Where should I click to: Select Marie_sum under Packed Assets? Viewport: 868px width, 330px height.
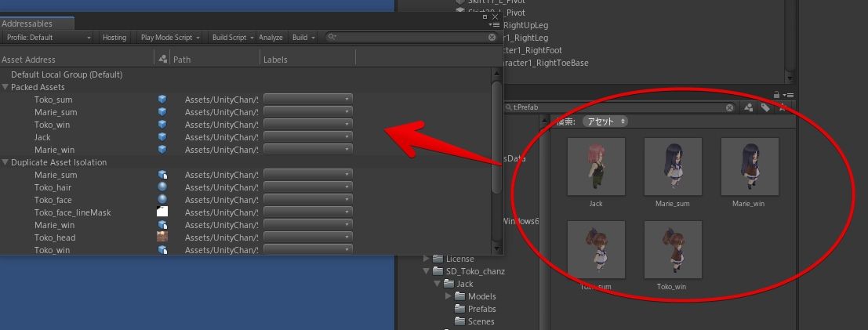coord(245,112)
